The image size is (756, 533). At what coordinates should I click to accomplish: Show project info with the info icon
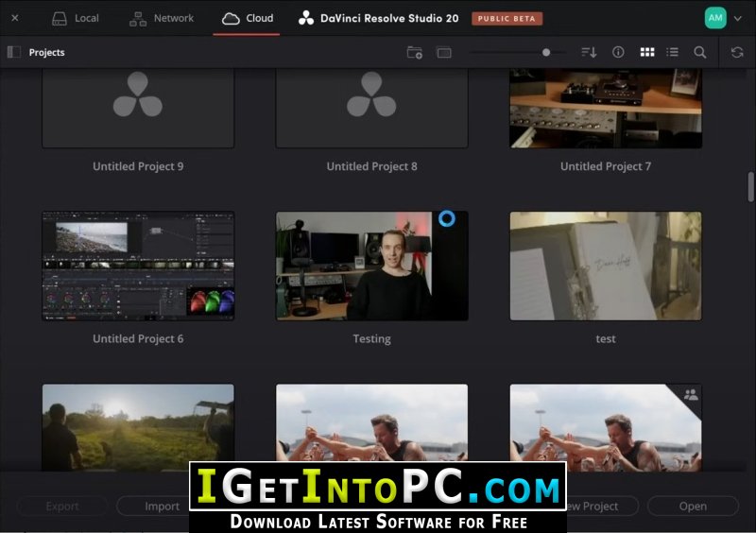tap(618, 52)
